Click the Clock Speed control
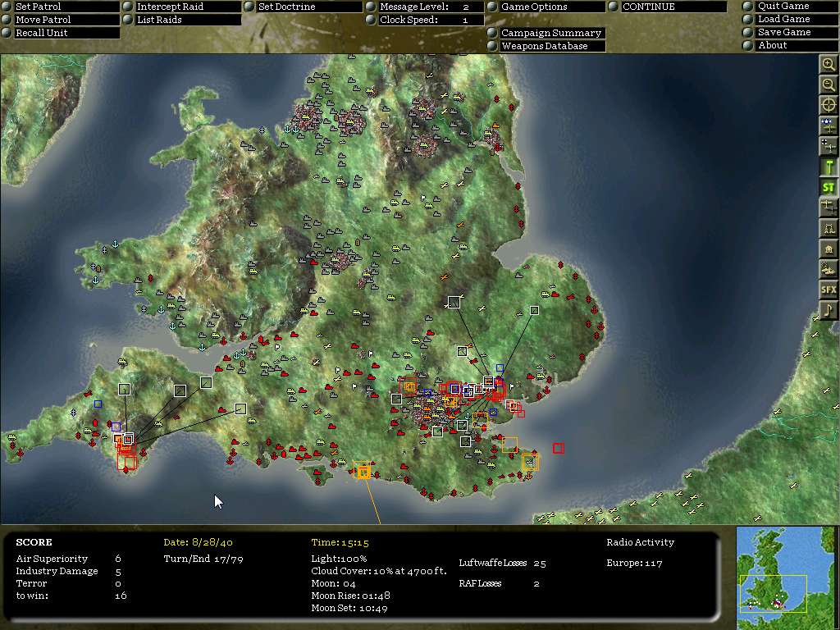Screen dimensions: 840x630 431,20
